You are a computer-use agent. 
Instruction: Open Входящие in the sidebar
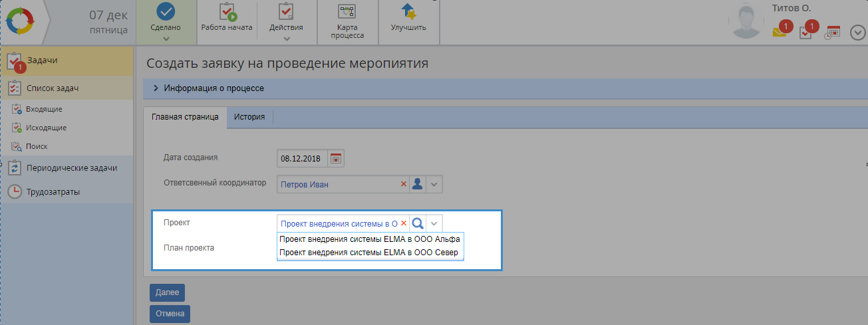coord(44,109)
